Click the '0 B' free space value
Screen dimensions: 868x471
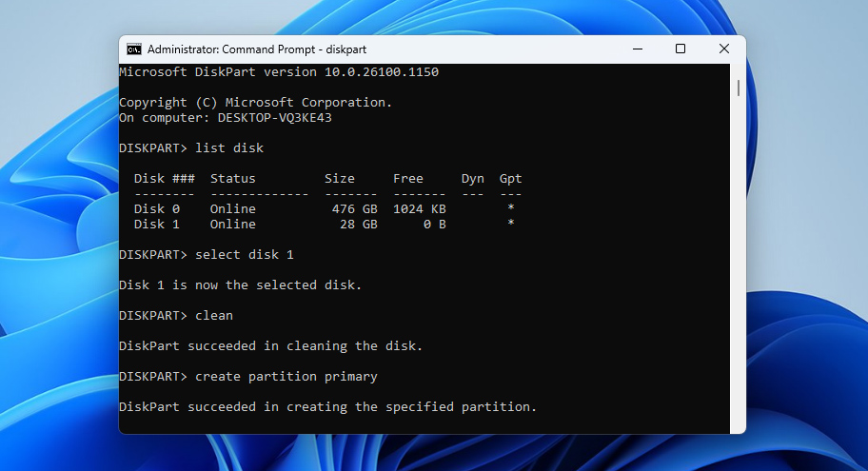point(435,225)
